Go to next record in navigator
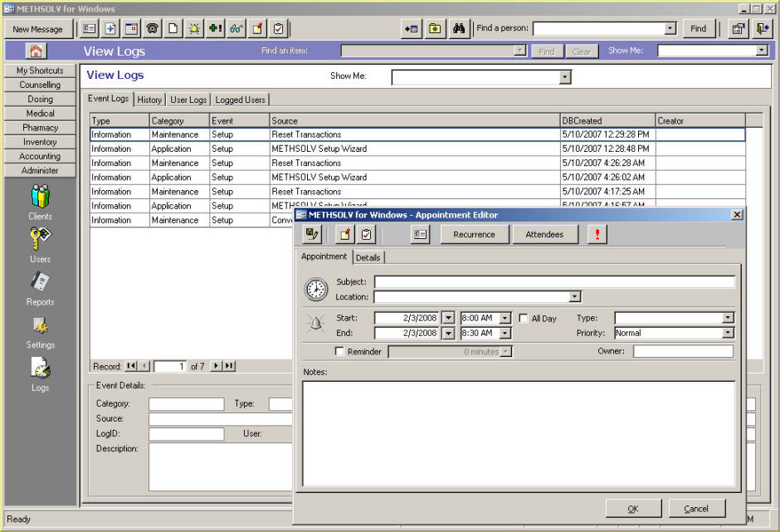 pos(216,366)
